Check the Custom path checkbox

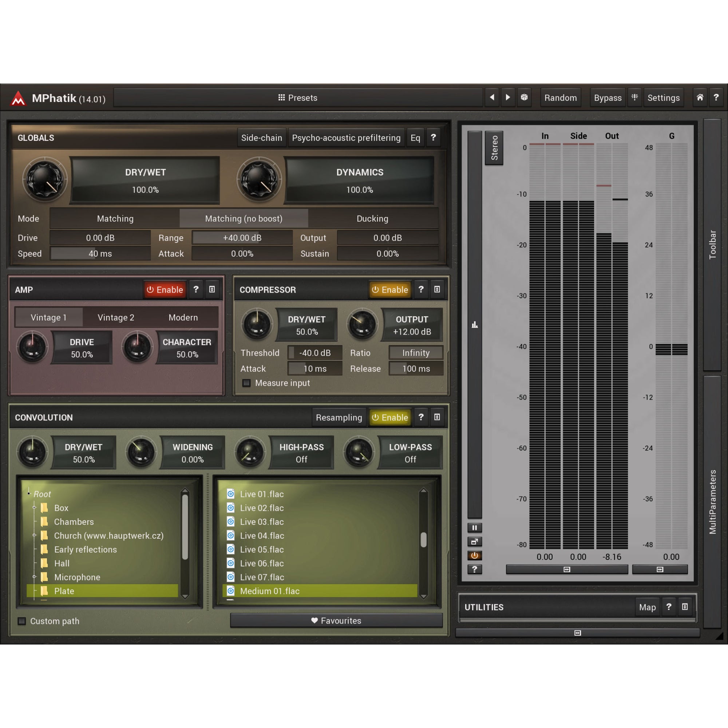pyautogui.click(x=22, y=621)
